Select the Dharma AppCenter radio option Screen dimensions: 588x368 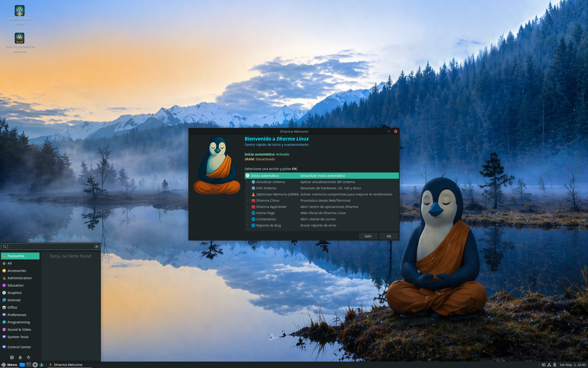coord(247,207)
